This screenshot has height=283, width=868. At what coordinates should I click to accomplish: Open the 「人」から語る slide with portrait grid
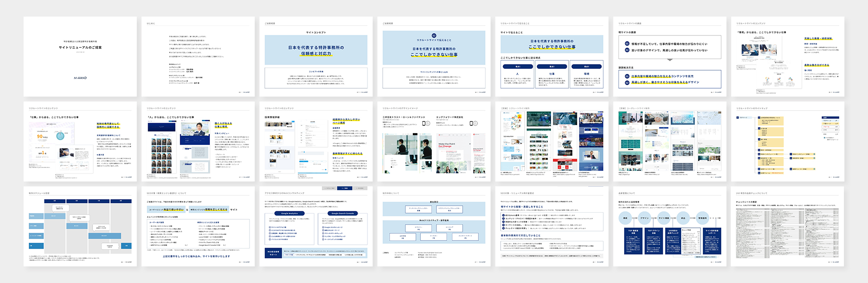coord(198,141)
